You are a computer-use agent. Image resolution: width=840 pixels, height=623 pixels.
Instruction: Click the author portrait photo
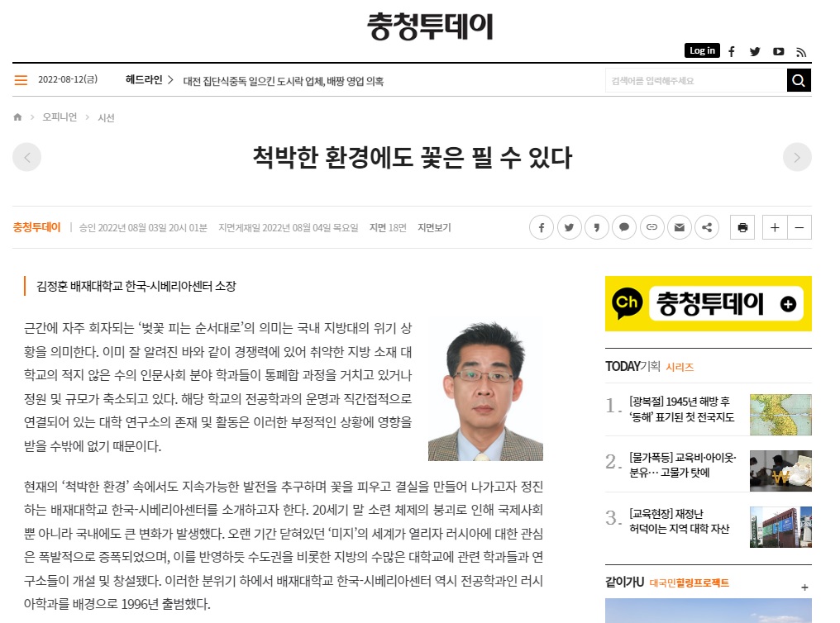485,391
